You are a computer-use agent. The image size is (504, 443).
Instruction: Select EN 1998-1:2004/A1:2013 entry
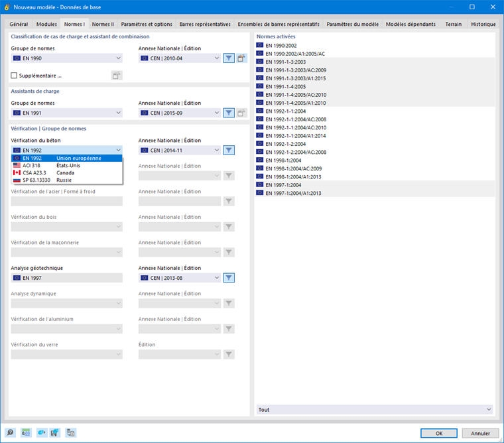[x=375, y=176]
